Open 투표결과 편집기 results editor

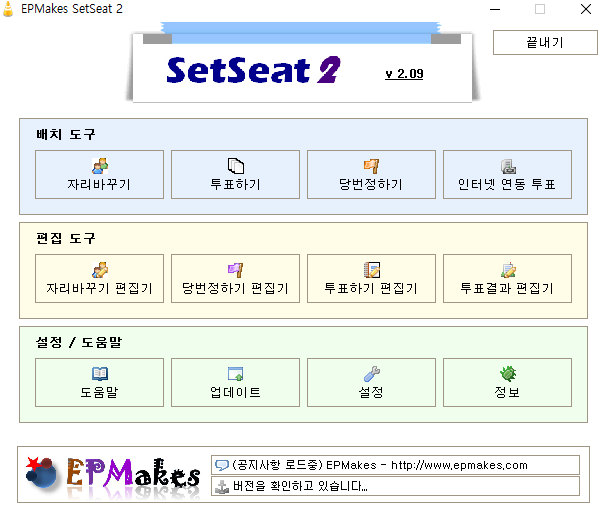(507, 278)
